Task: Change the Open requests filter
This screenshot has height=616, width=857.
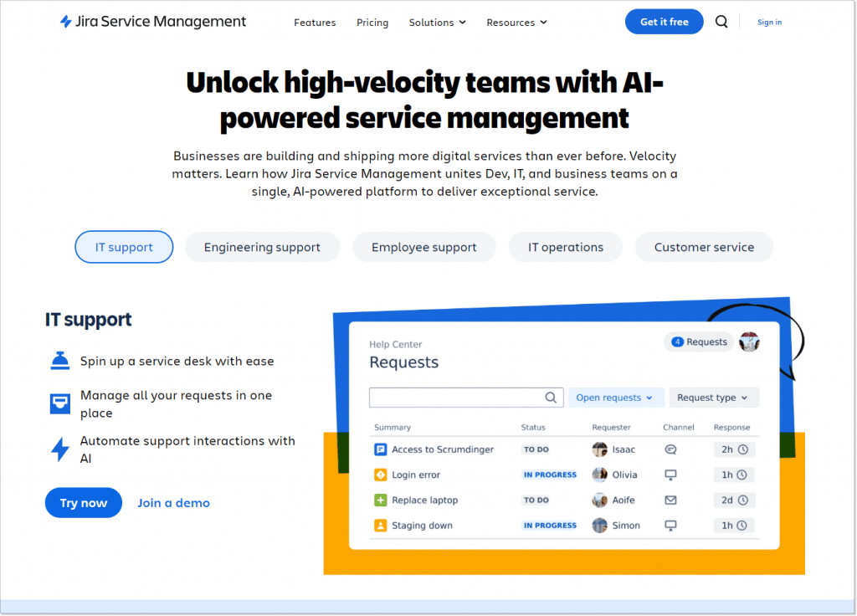Action: 616,397
